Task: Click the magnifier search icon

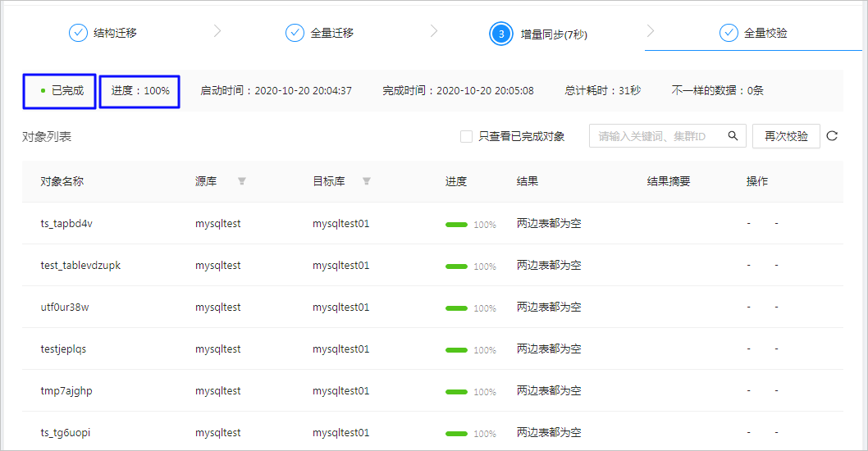Action: 733,135
